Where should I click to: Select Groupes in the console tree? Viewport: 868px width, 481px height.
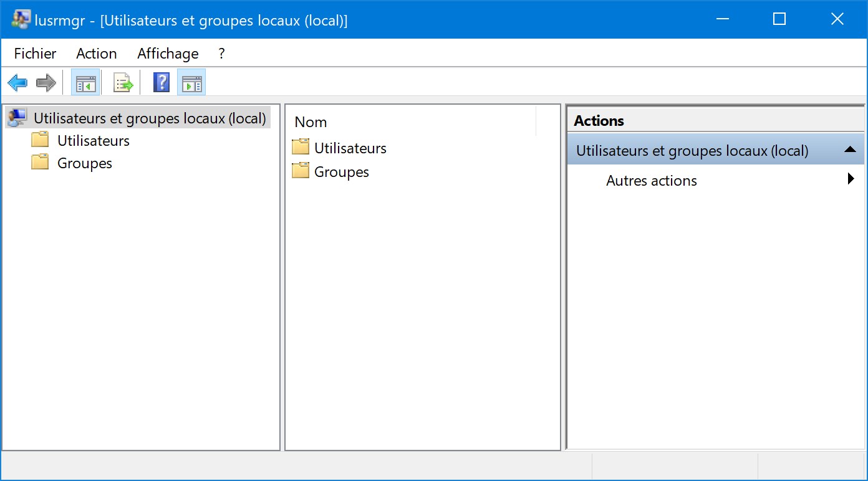coord(85,163)
